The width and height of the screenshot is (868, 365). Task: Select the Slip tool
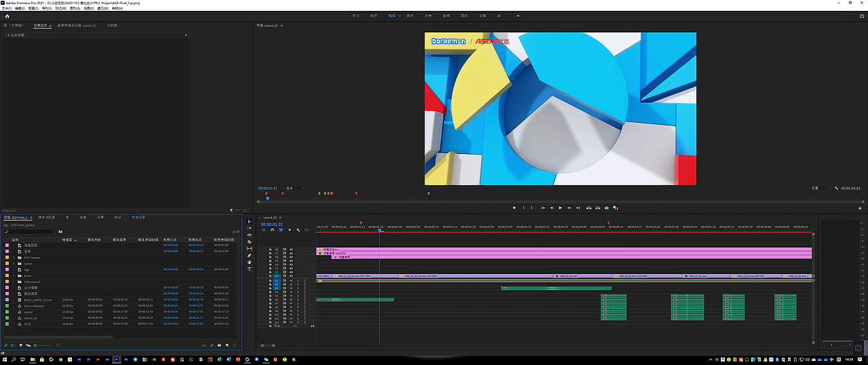pyautogui.click(x=250, y=249)
